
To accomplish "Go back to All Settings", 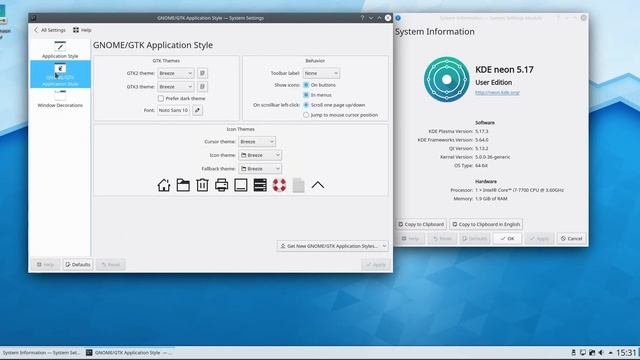I will 49,30.
